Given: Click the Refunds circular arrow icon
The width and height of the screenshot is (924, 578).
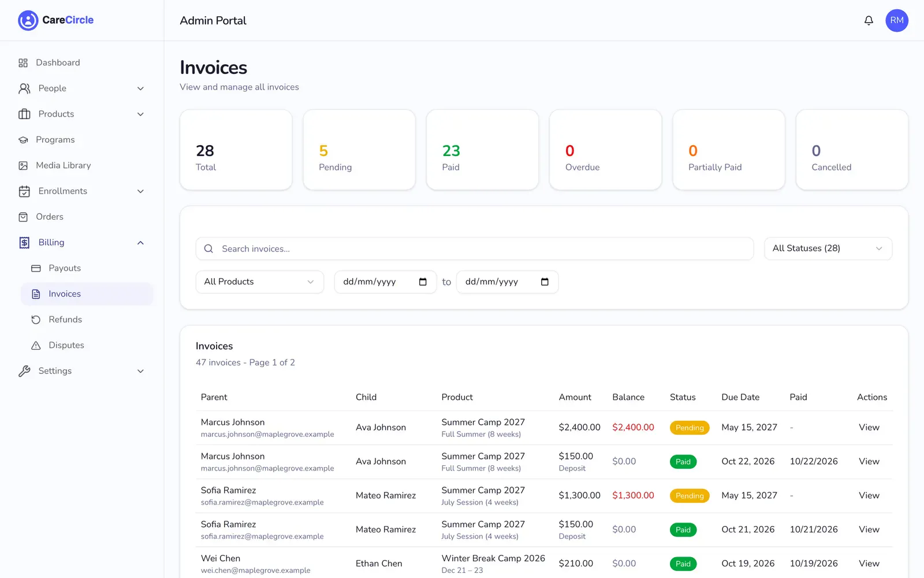Looking at the screenshot, I should pos(36,320).
